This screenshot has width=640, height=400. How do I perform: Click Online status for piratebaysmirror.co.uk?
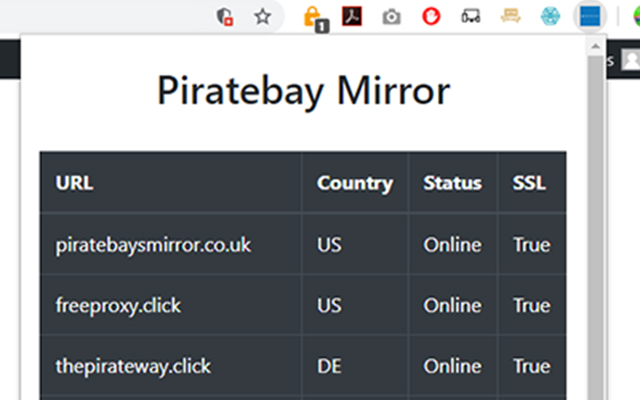point(452,245)
